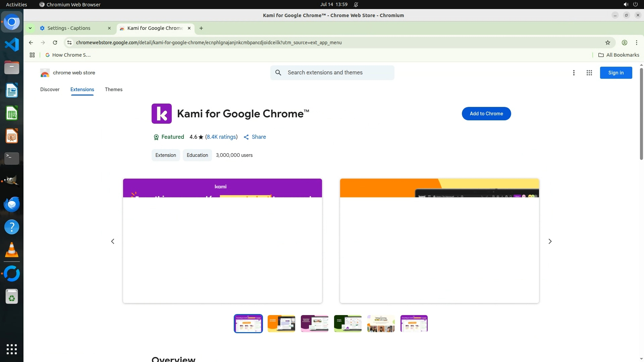Open the Chromium profile icon
The width and height of the screenshot is (644, 362).
point(624,43)
